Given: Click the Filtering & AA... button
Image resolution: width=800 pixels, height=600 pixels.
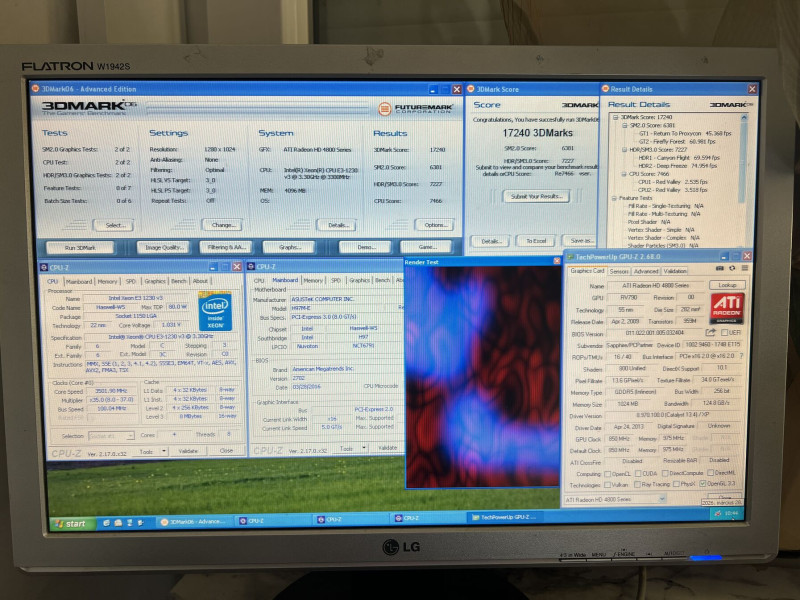Looking at the screenshot, I should (226, 247).
